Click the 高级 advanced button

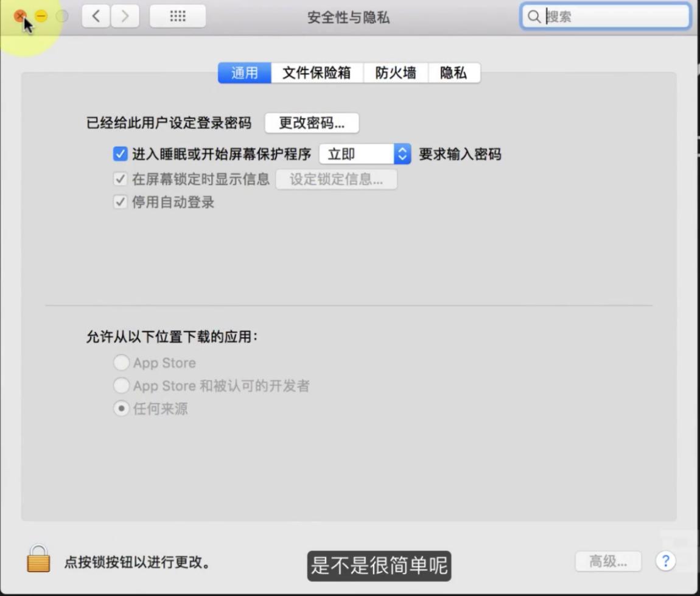(x=607, y=561)
